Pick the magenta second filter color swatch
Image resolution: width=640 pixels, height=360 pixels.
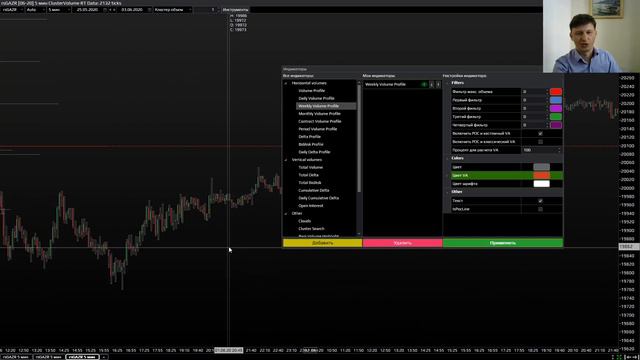click(556, 109)
